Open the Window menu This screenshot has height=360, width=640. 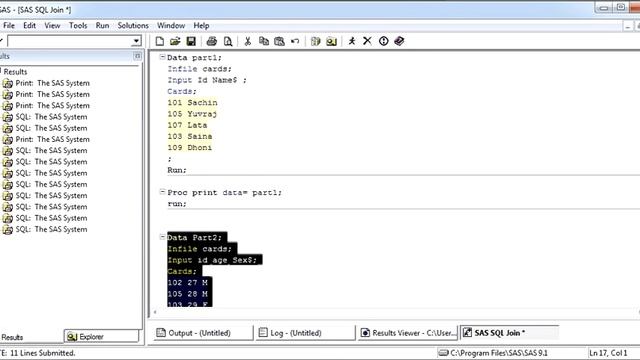(x=171, y=25)
